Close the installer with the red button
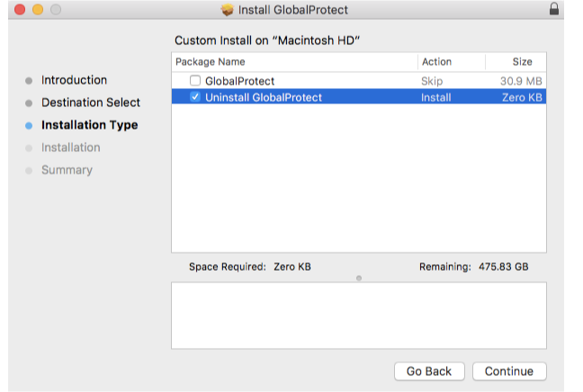The width and height of the screenshot is (583, 392). tap(20, 10)
